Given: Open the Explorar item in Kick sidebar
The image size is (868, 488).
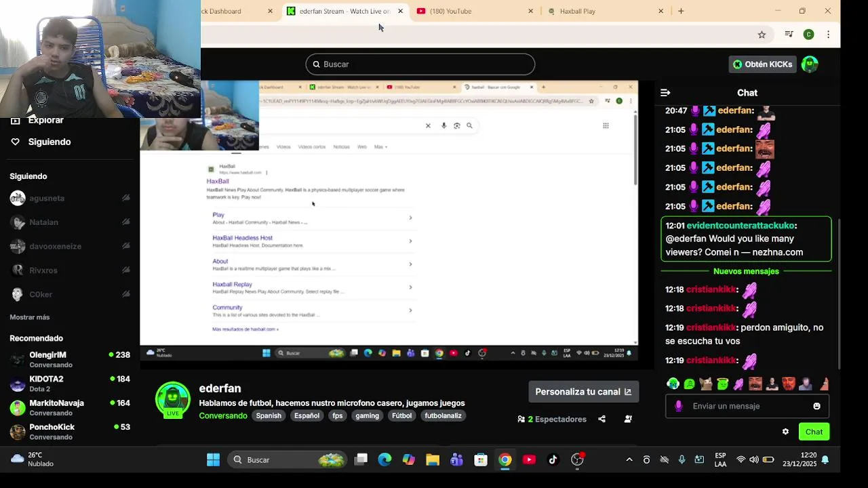Looking at the screenshot, I should coord(45,121).
